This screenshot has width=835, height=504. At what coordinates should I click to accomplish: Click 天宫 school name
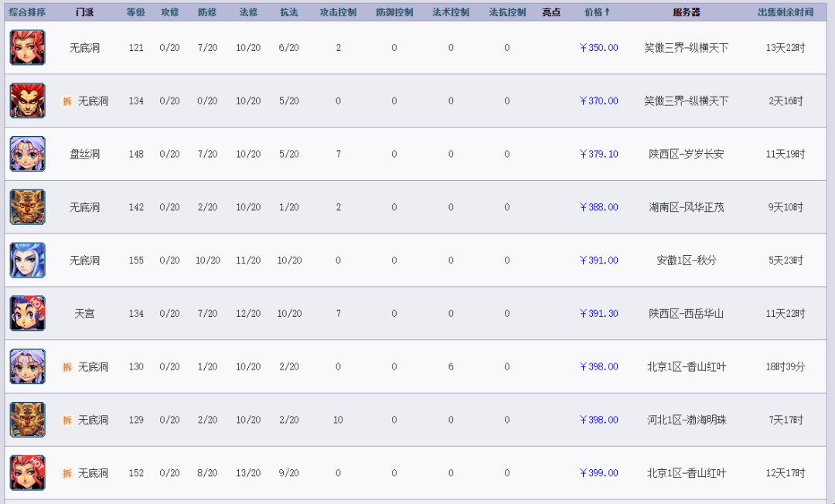pyautogui.click(x=85, y=314)
